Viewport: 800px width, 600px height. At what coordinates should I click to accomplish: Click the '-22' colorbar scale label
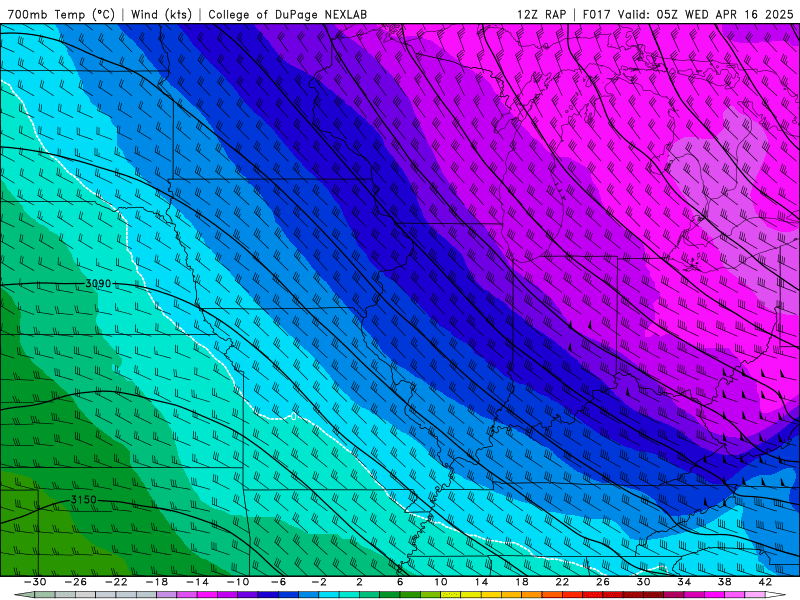pos(116,582)
